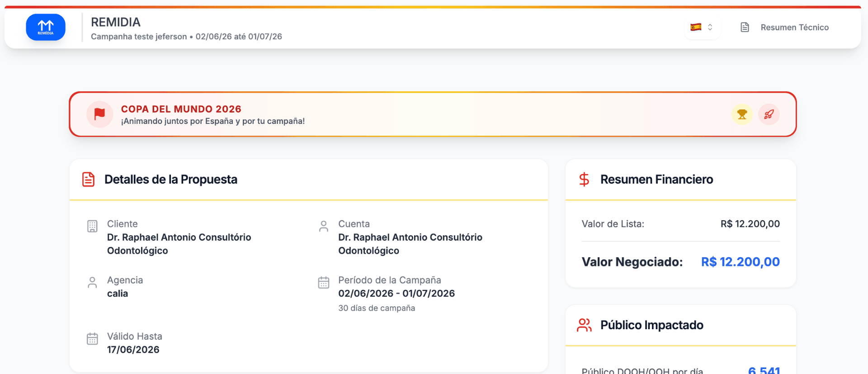The width and height of the screenshot is (868, 374).
Task: Click the person icon beside Agencia
Action: coord(92,283)
